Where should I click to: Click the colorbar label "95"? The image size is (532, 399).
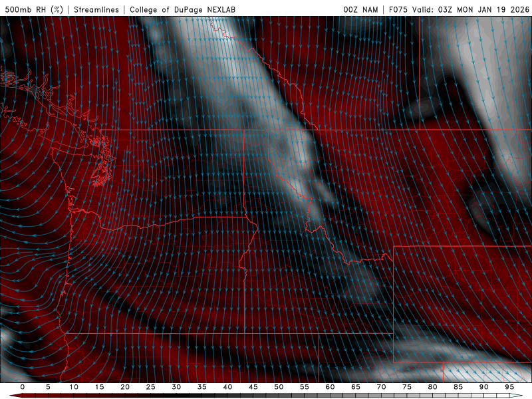pos(509,387)
